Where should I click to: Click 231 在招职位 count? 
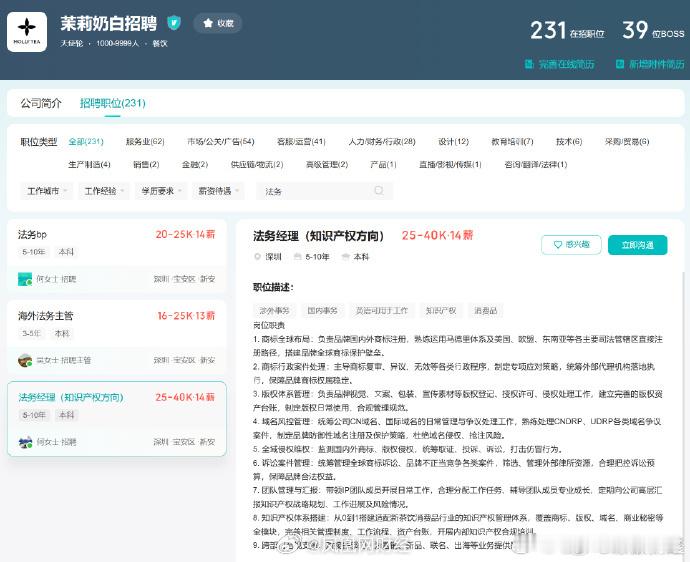pyautogui.click(x=567, y=31)
